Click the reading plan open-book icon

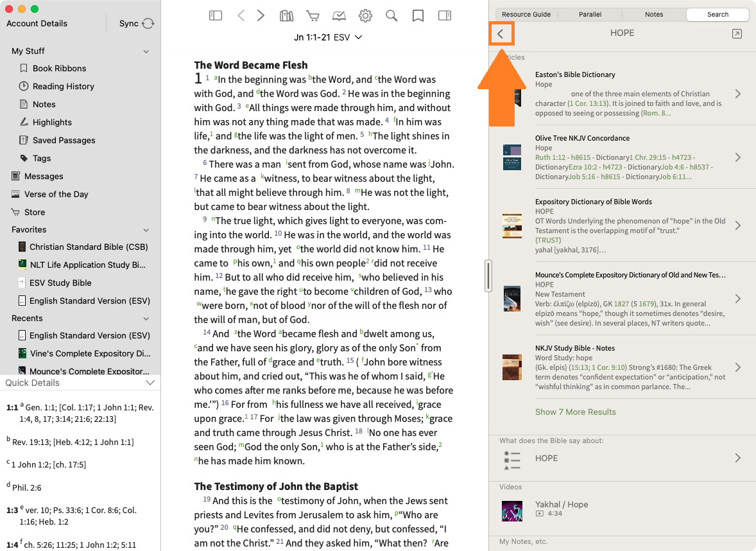[x=339, y=16]
